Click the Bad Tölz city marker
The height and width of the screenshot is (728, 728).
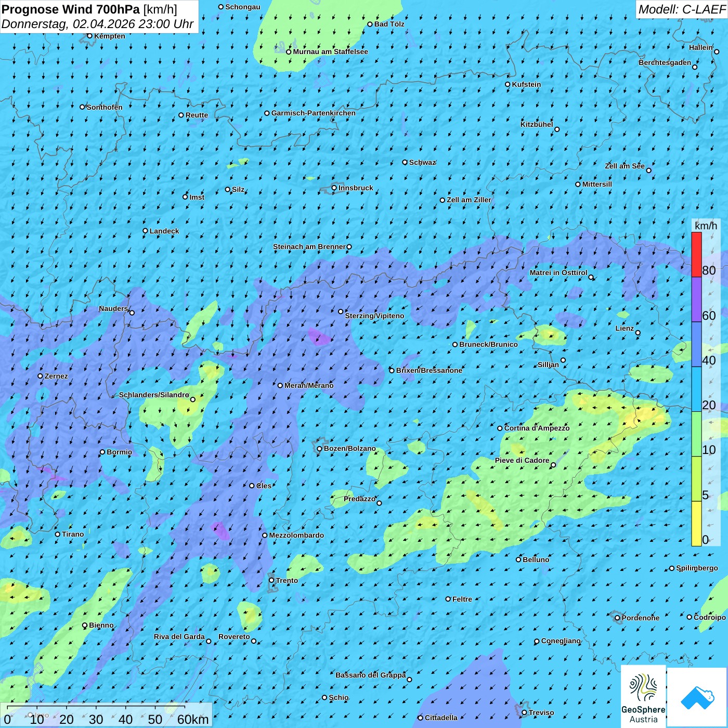point(370,24)
